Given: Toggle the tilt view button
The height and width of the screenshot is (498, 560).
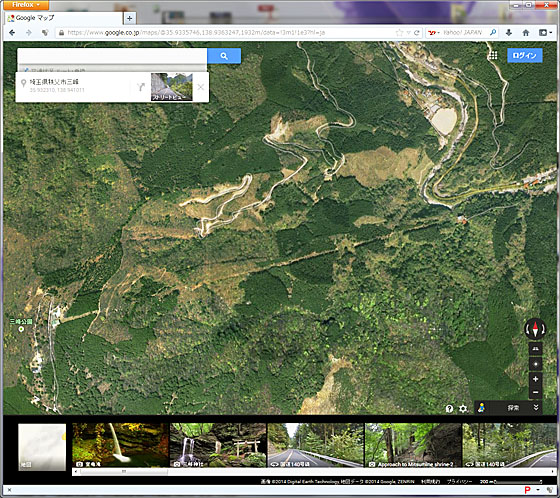Looking at the screenshot, I should (535, 348).
